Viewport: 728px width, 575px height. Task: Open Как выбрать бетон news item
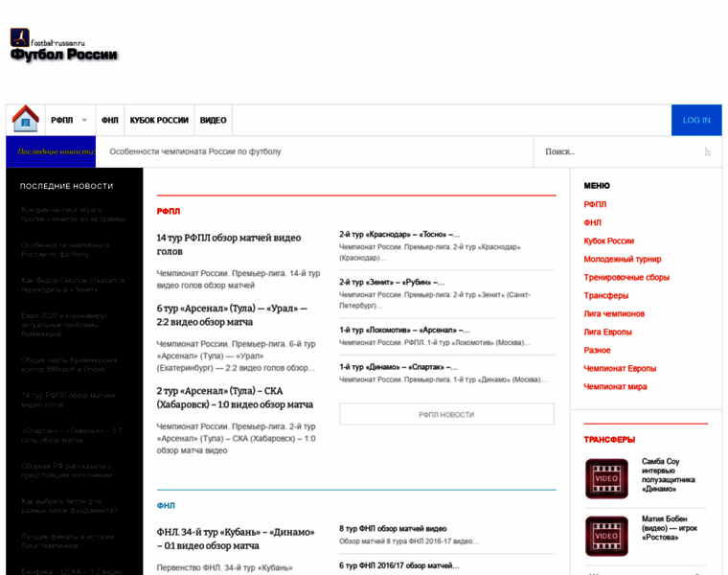tap(69, 506)
